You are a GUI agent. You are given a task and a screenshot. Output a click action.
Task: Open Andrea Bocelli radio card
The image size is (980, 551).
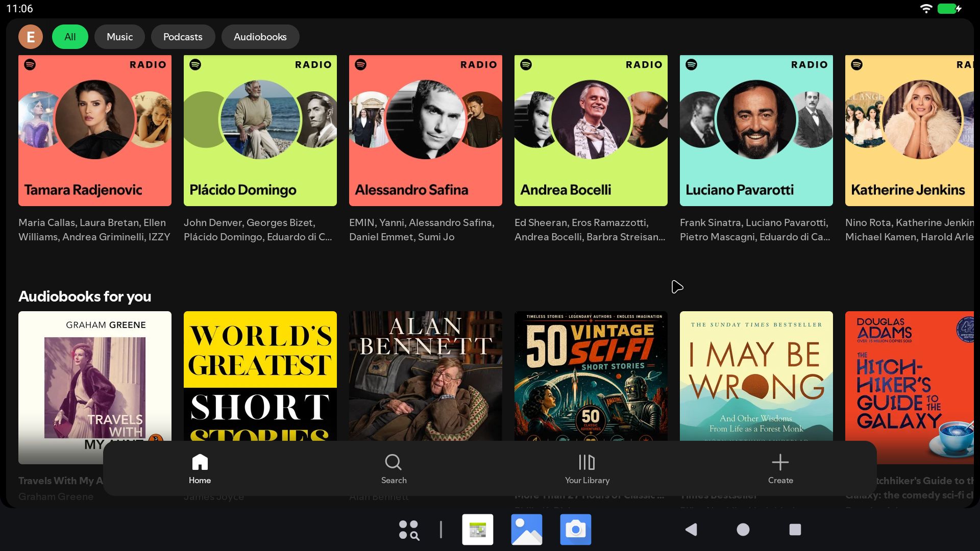click(x=591, y=131)
